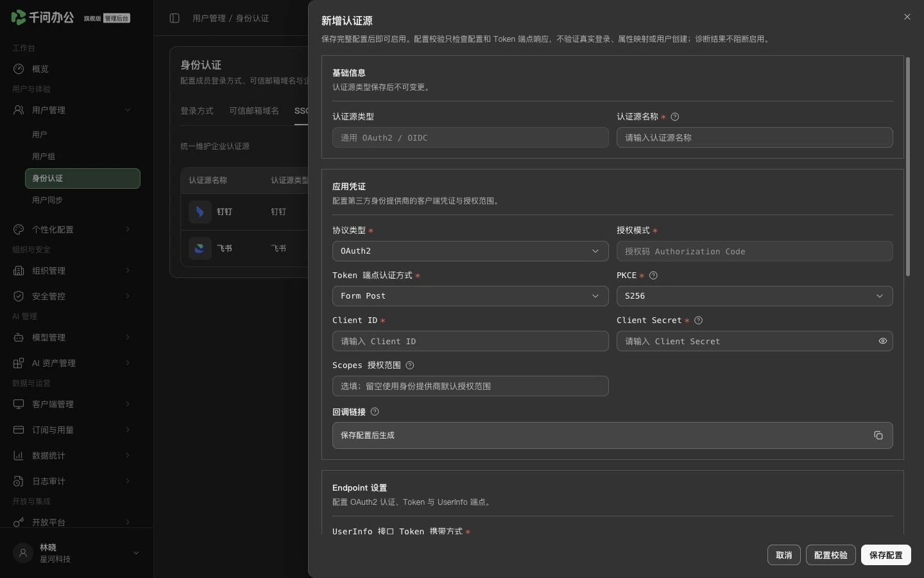Click the 钉钉 app icon in table

(x=200, y=212)
